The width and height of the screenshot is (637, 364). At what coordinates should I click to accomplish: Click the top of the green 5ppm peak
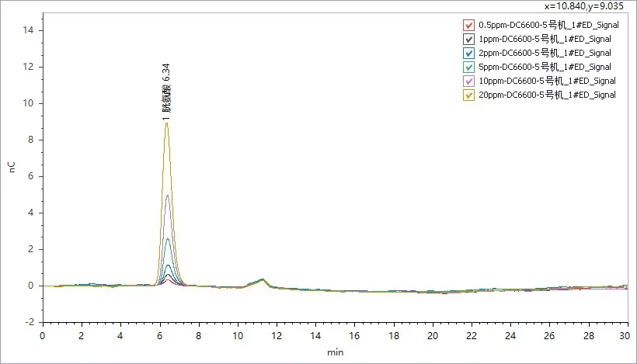pos(168,239)
